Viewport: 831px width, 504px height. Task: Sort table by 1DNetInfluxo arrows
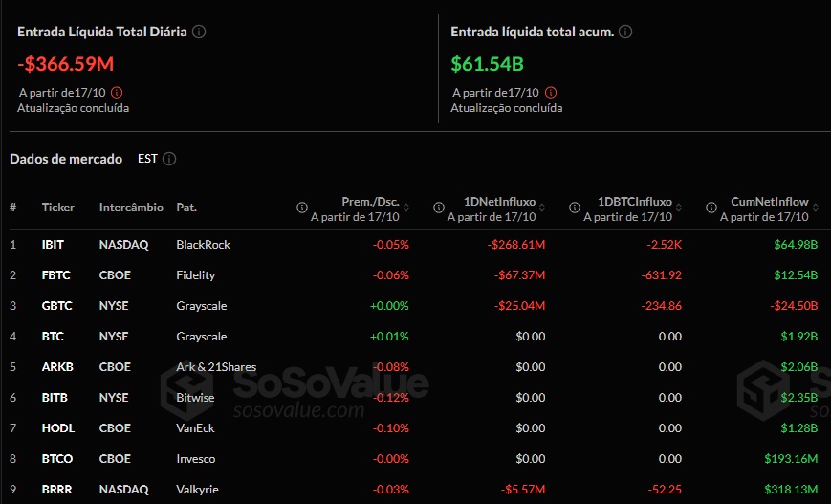coord(542,208)
